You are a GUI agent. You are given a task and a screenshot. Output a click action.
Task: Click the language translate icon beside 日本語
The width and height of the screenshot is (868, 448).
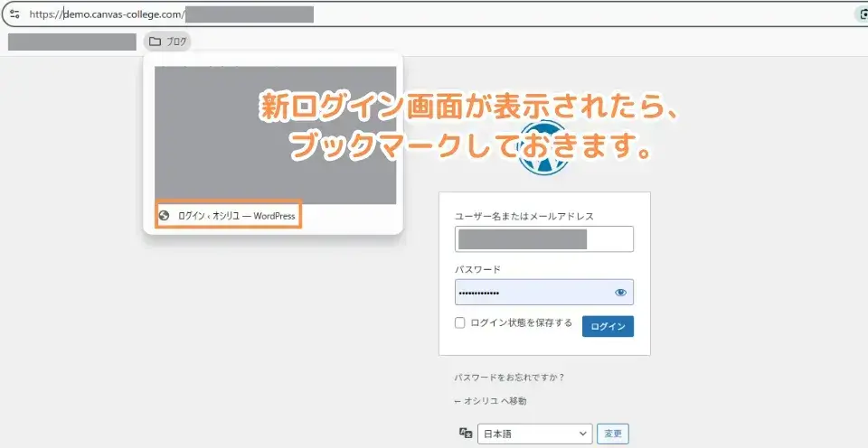point(466,433)
